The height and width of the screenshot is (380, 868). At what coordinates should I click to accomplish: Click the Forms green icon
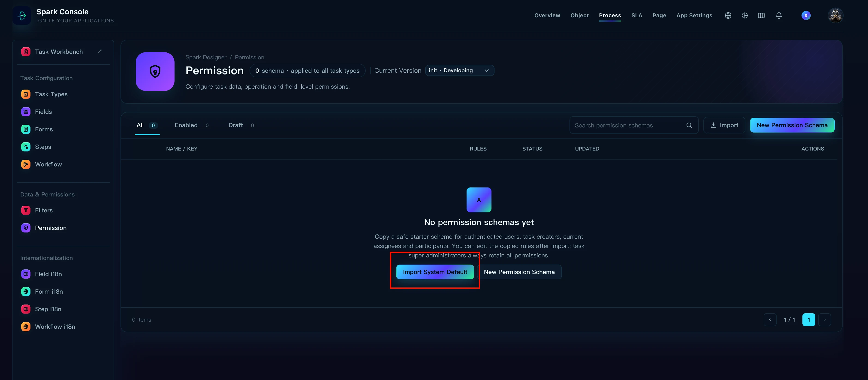click(x=26, y=129)
